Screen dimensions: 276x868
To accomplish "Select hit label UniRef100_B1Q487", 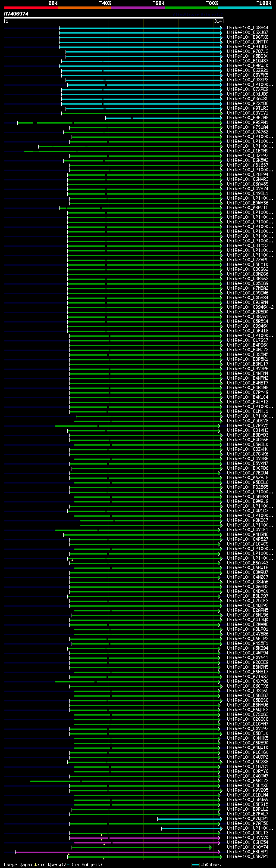I will 248,61.
